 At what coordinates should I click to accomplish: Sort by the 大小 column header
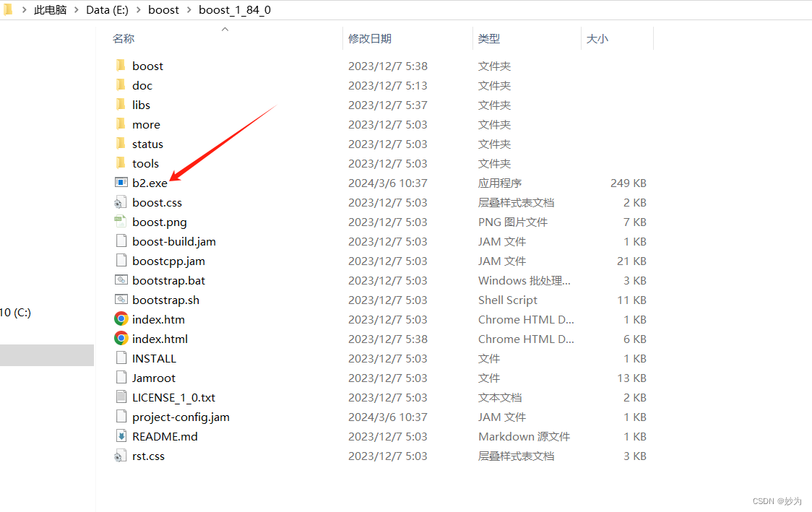[x=597, y=39]
